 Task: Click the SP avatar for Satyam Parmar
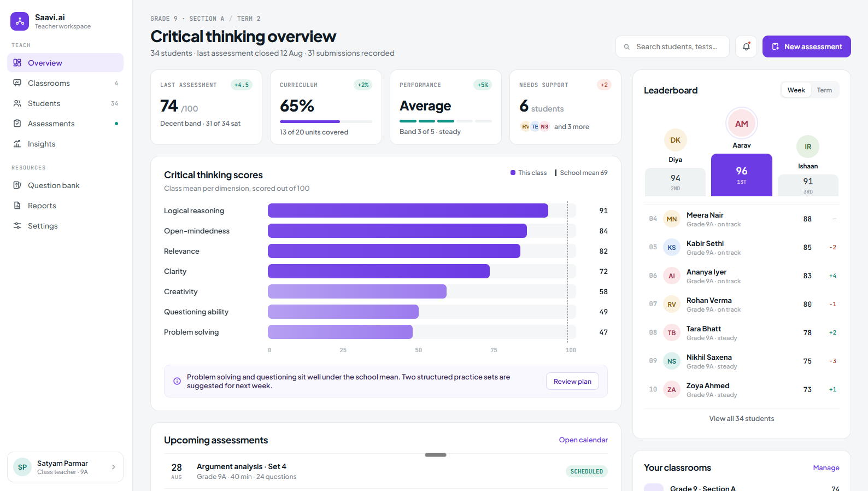(22, 467)
